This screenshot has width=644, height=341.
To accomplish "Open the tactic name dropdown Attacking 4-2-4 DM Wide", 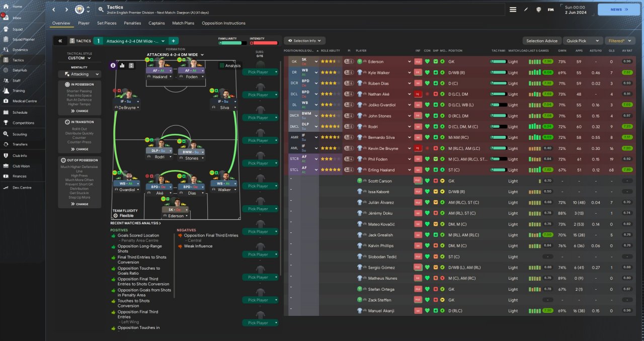I will pos(135,41).
